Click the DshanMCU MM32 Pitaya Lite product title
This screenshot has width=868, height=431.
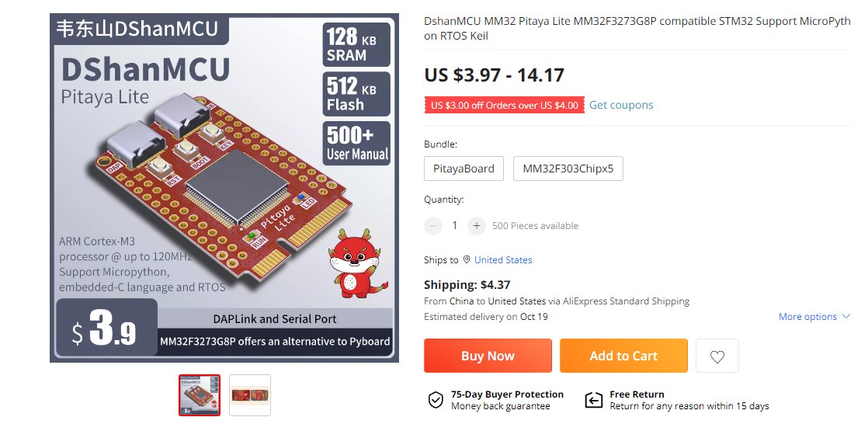(637, 29)
